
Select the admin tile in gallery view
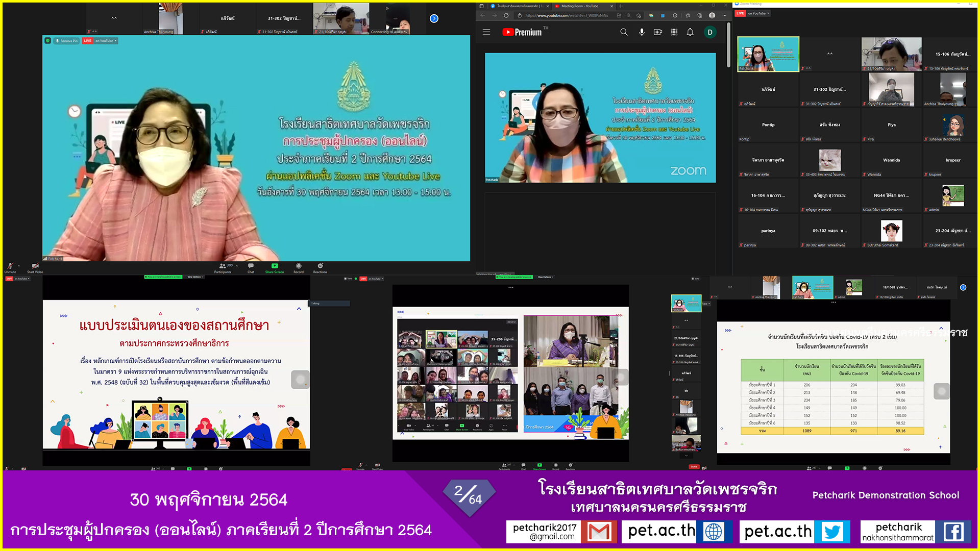[952, 195]
